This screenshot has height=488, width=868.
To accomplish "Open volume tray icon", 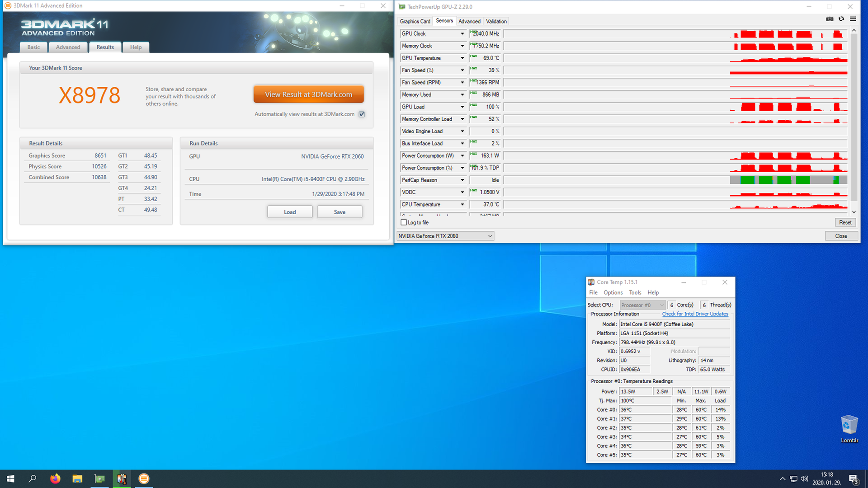I will [x=804, y=479].
